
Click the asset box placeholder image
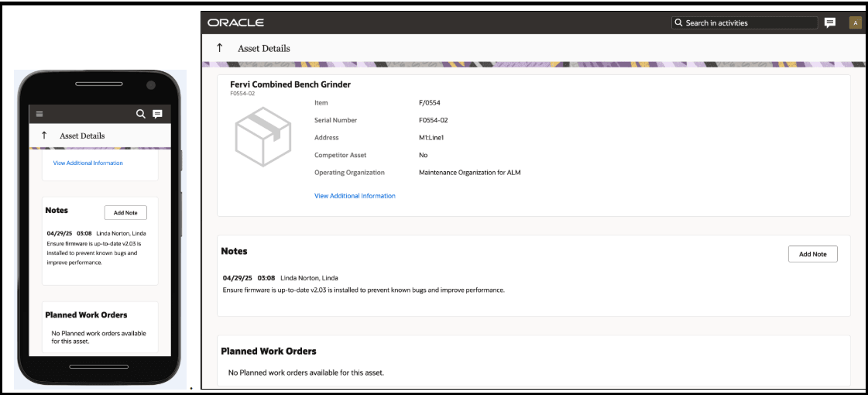[263, 137]
